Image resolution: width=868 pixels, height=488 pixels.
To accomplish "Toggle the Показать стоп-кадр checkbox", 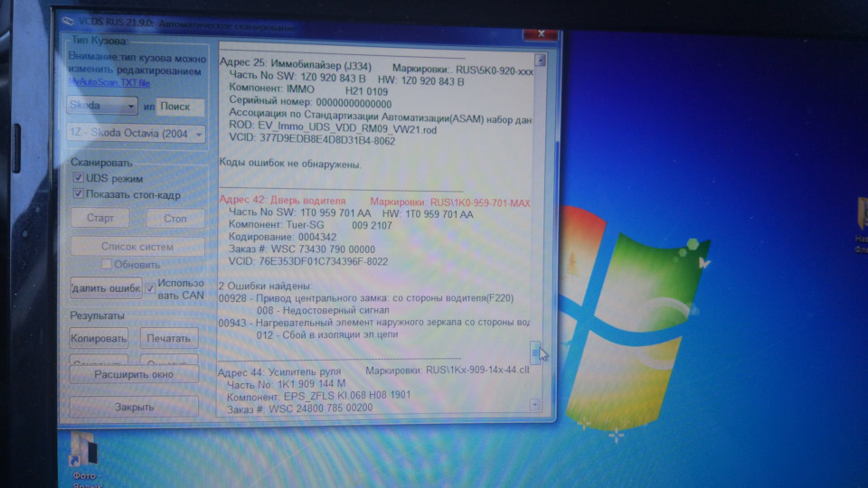I will pos(78,193).
